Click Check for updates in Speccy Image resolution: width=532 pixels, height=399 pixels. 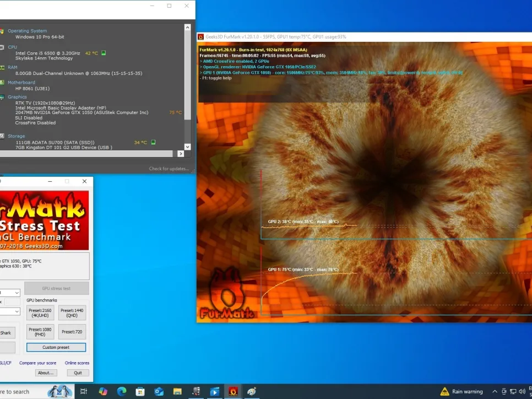pos(169,169)
